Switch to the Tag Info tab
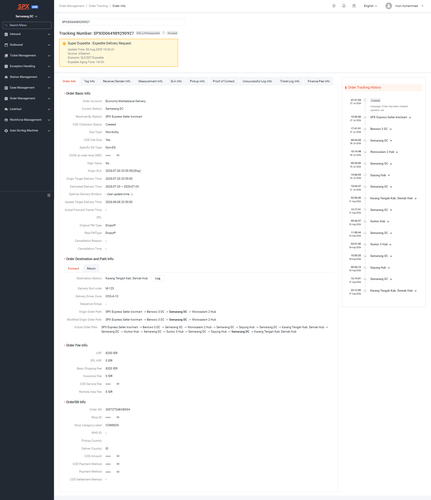 (x=89, y=81)
